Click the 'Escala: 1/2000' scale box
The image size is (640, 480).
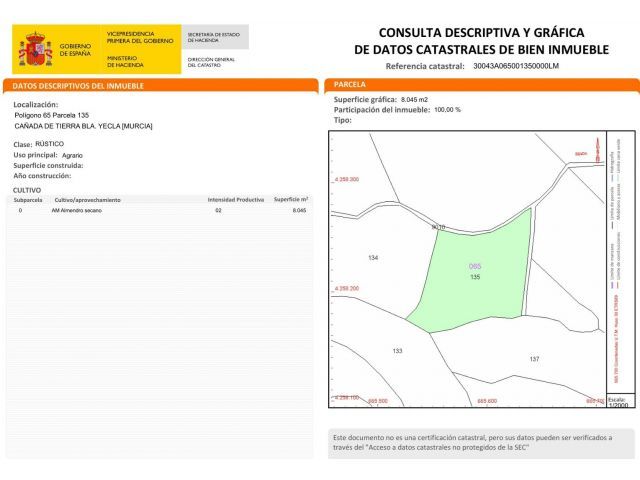click(x=621, y=401)
